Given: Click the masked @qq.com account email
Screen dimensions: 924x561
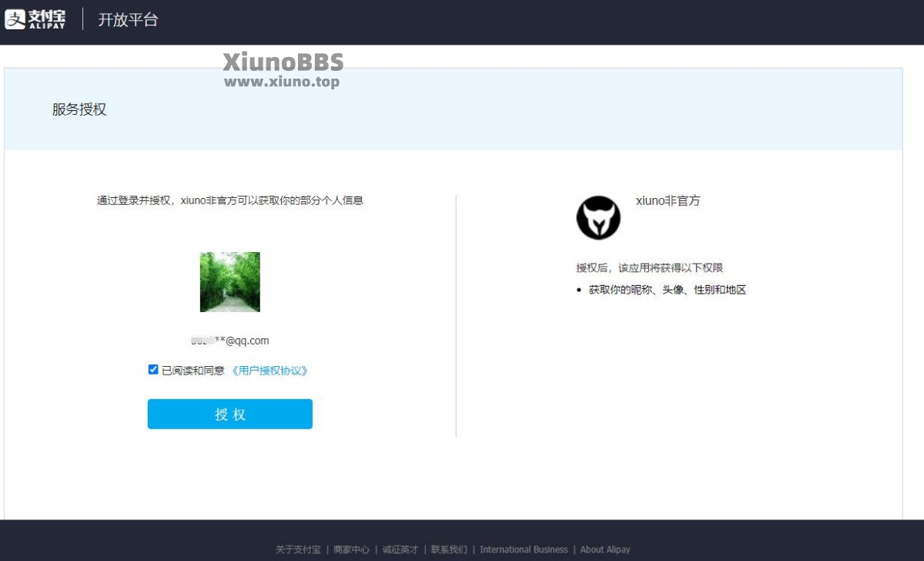Looking at the screenshot, I should [x=230, y=341].
